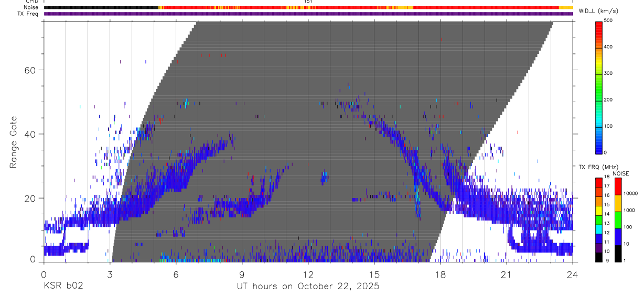
Task: Click the 1 tick on NOISE legend
Action: (x=625, y=260)
